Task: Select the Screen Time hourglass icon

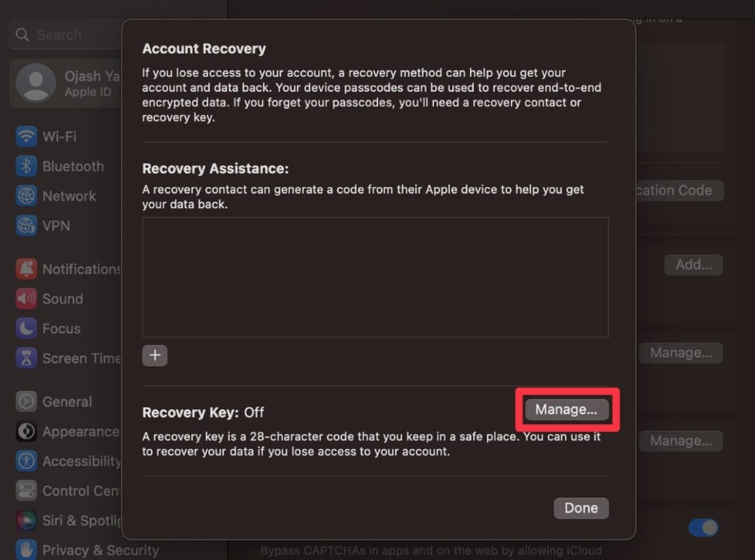Action: pyautogui.click(x=26, y=358)
